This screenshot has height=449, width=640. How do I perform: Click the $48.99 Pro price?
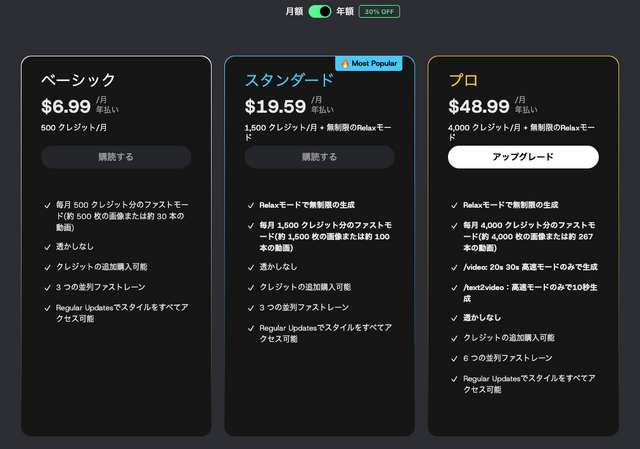tap(479, 107)
